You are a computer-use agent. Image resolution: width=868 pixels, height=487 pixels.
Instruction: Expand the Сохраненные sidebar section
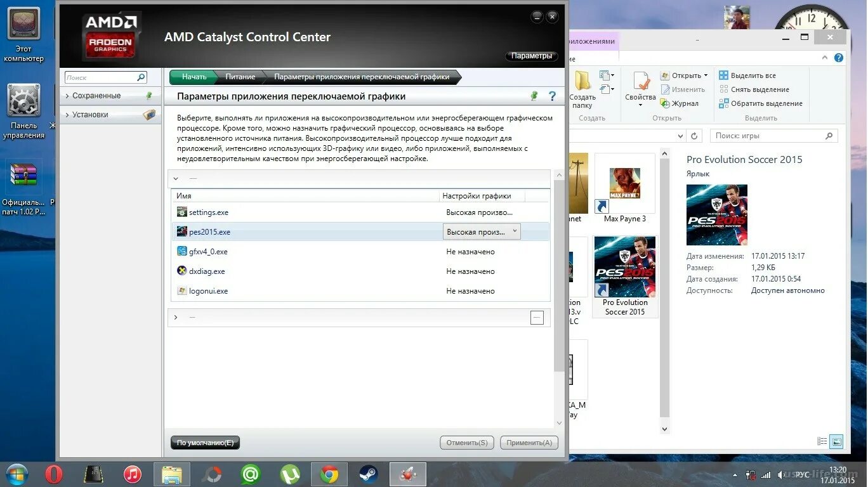click(x=67, y=96)
